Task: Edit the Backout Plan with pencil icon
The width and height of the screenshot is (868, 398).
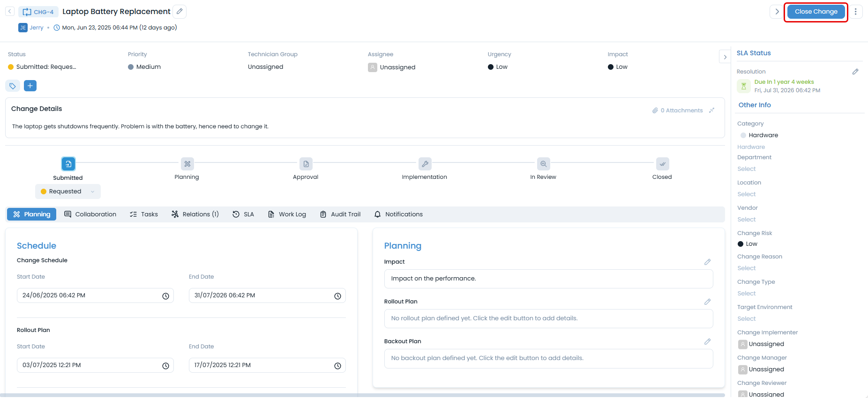Action: 707,342
